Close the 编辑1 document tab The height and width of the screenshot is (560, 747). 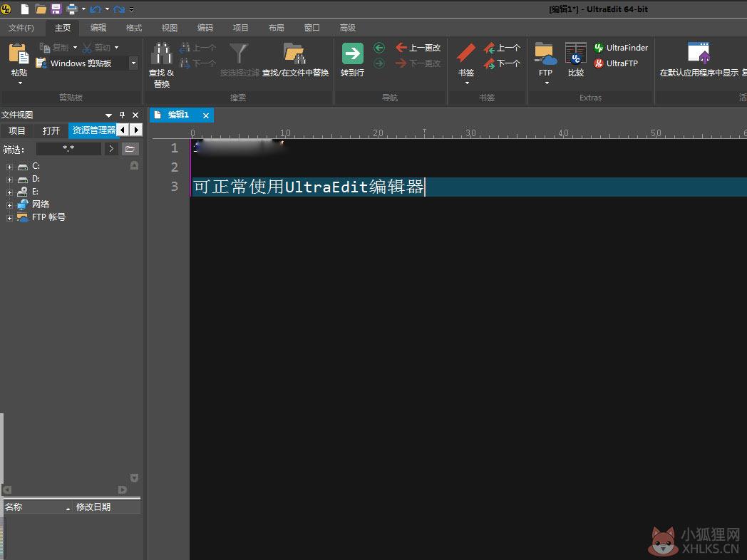(206, 115)
